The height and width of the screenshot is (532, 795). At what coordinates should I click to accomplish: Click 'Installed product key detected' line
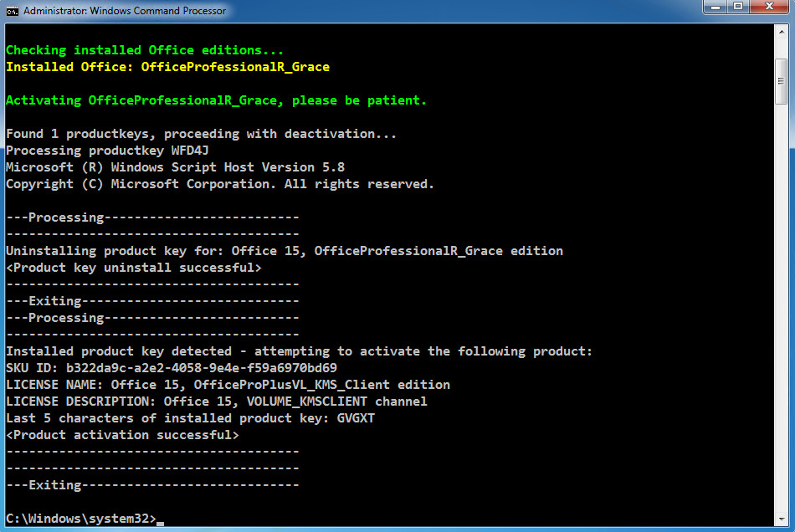(x=299, y=351)
